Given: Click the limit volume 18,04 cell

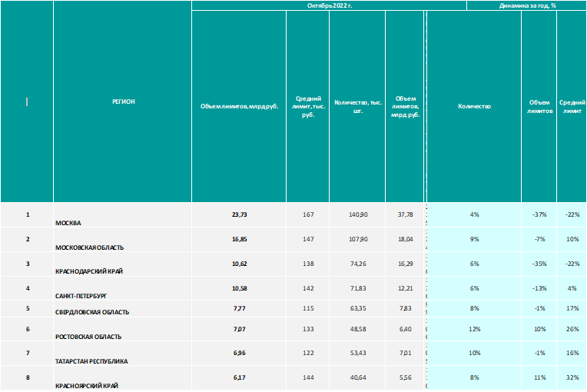Looking at the screenshot, I should pyautogui.click(x=405, y=240).
